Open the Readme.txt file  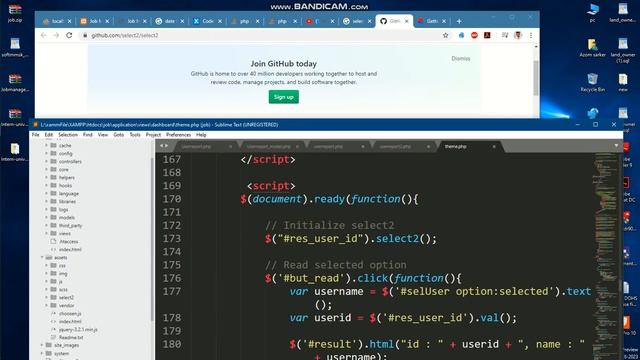[x=71, y=337]
